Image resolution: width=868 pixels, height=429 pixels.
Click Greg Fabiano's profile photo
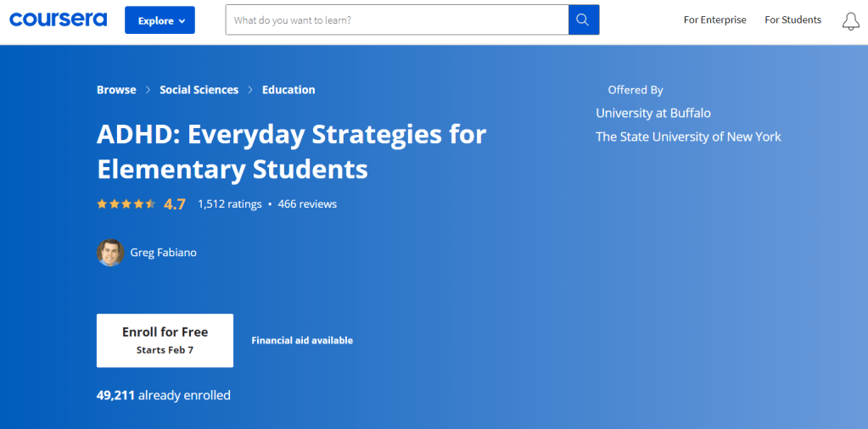point(110,253)
